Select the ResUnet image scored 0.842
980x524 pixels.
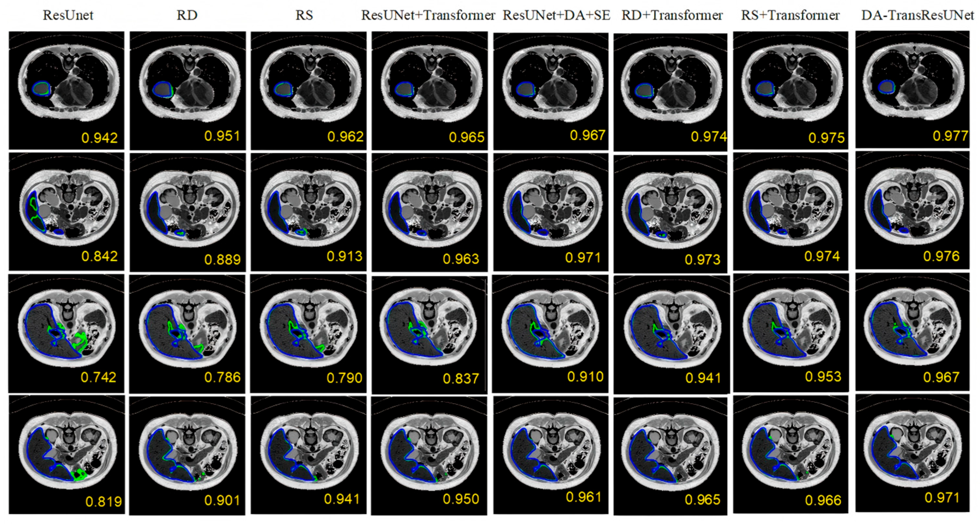coord(67,211)
